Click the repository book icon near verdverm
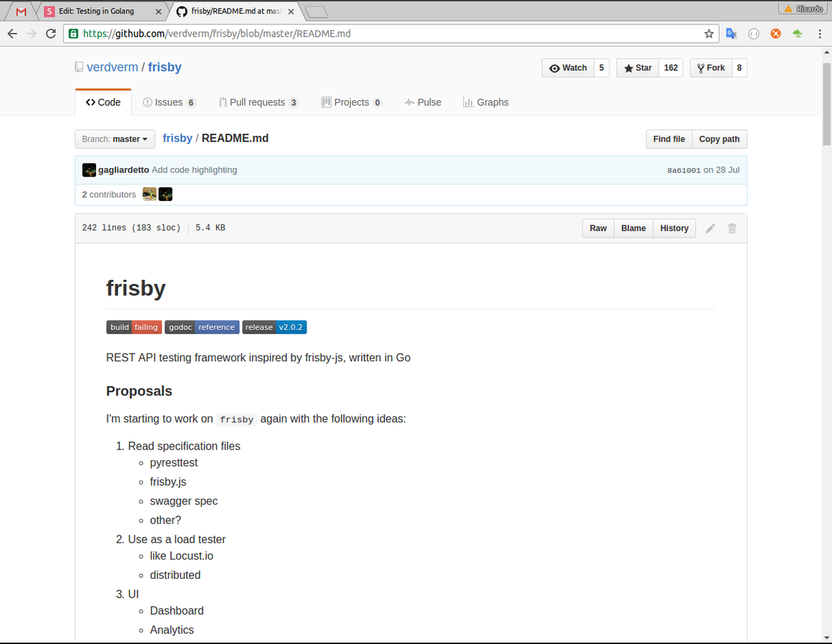This screenshot has height=644, width=832. (79, 67)
